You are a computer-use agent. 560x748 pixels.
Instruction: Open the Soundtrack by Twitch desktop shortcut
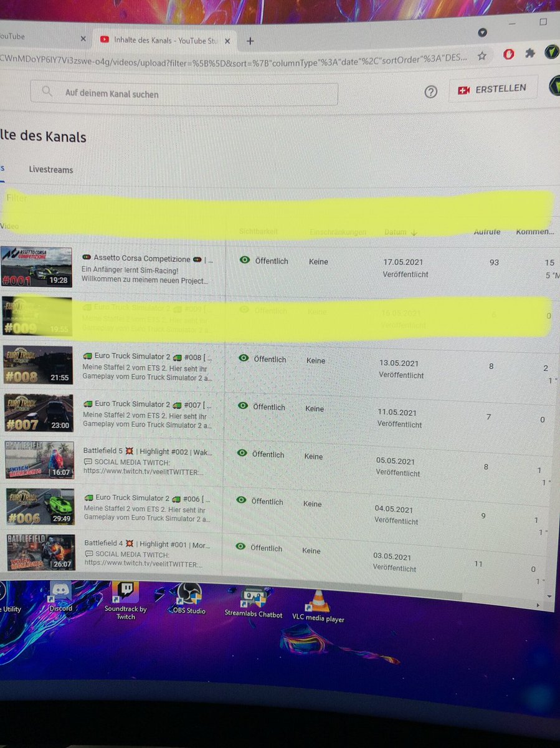[126, 601]
